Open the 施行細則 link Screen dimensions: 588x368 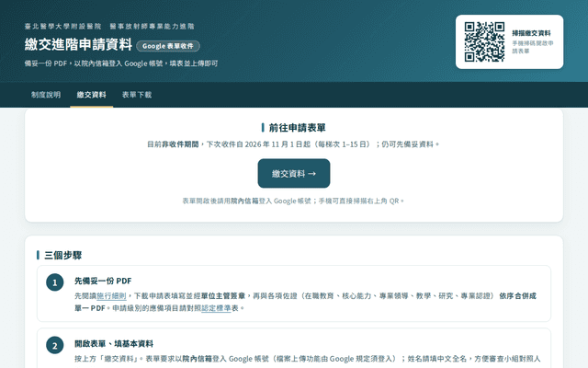click(111, 296)
